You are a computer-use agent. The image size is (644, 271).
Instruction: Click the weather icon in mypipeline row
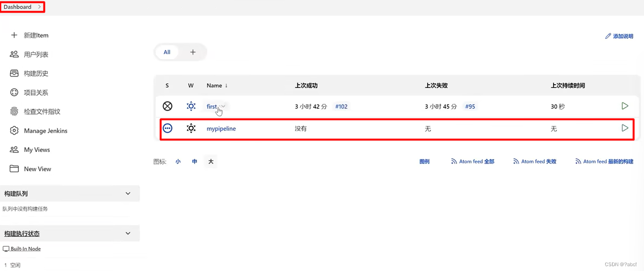(191, 128)
